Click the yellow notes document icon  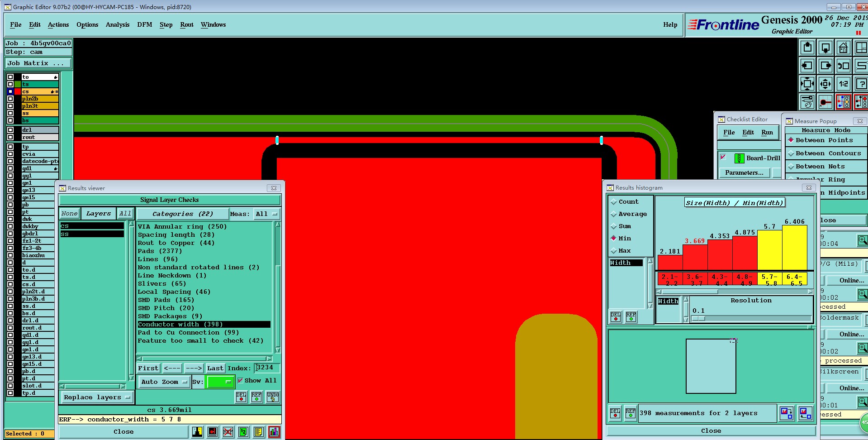click(259, 432)
